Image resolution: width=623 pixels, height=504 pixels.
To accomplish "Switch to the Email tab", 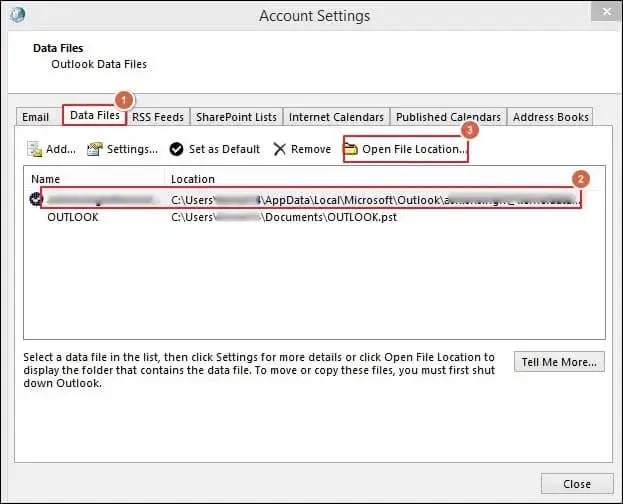I will pos(35,117).
